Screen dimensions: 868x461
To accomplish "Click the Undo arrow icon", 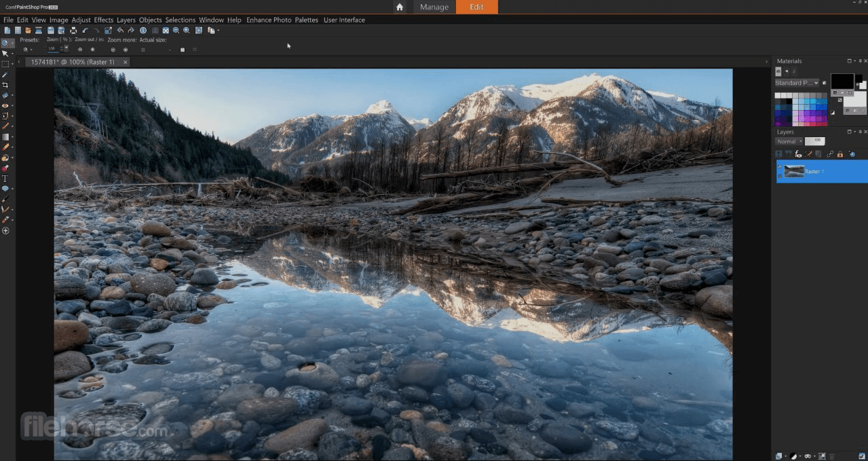I will (x=85, y=31).
